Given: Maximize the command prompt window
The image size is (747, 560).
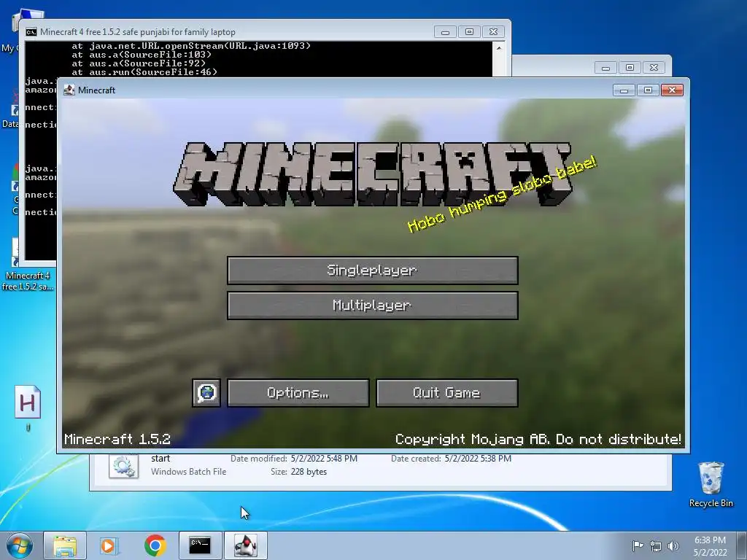Looking at the screenshot, I should point(469,32).
